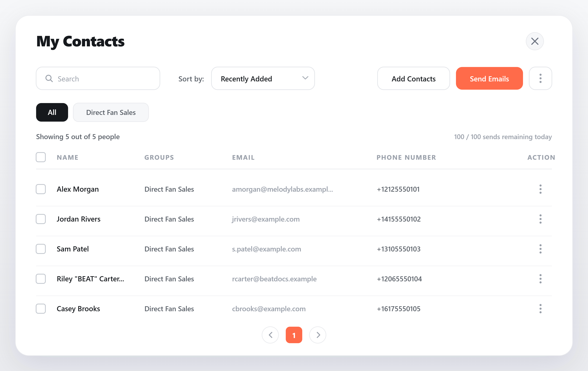The height and width of the screenshot is (371, 588).
Task: Focus the Search input field
Action: (x=98, y=78)
